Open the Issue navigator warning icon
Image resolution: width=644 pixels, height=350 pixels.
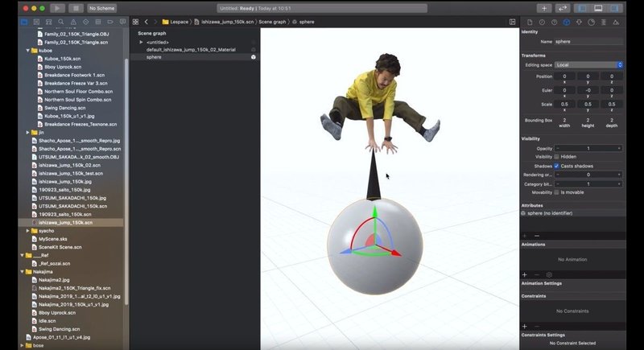(x=73, y=22)
